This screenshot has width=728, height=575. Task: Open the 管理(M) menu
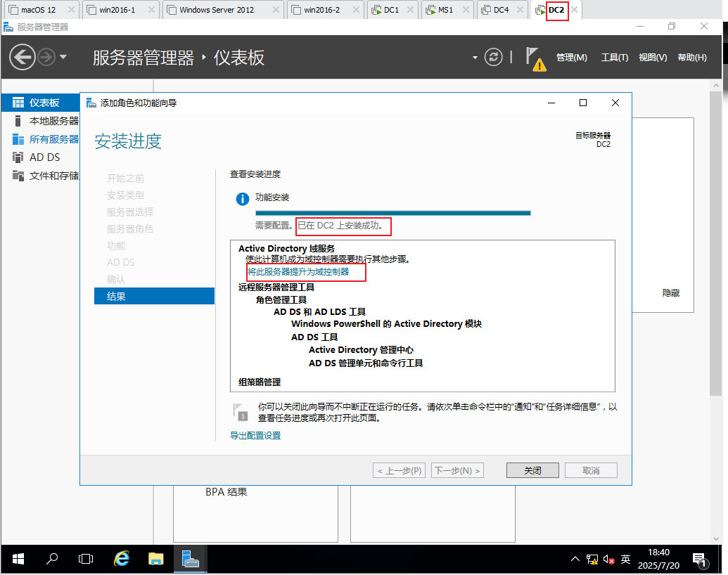point(572,57)
